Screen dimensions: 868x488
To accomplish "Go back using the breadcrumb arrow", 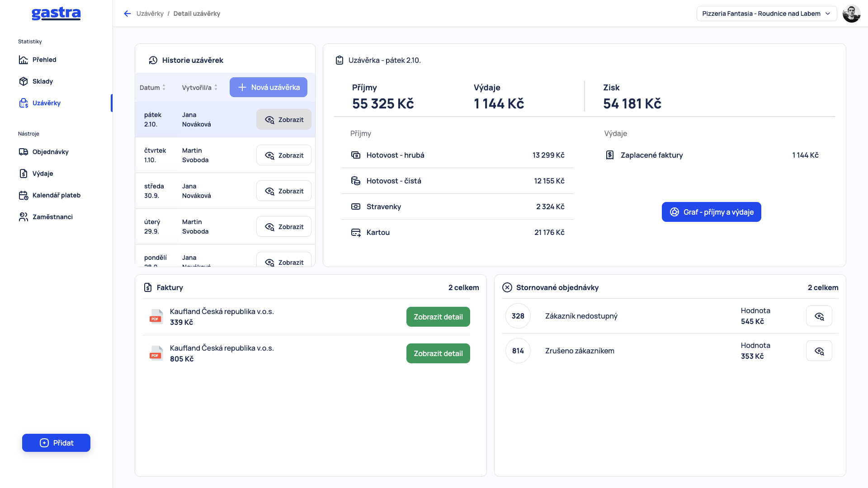I will pyautogui.click(x=127, y=14).
